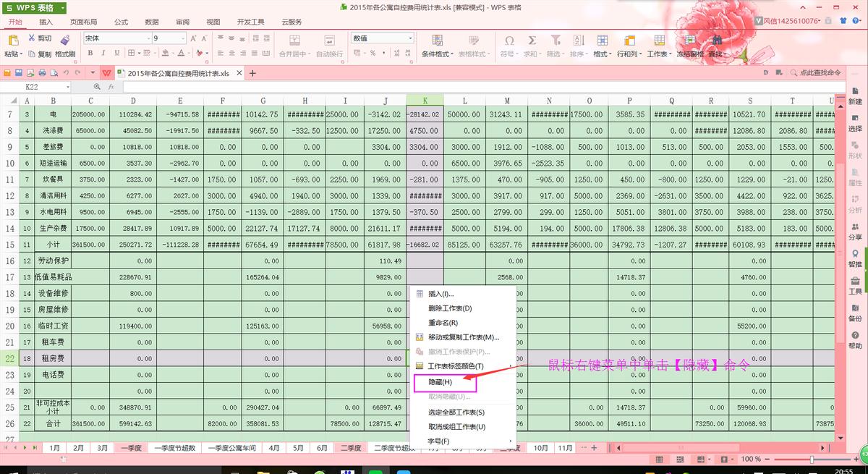
Task: Click the 求和 AutoSum icon
Action: [532, 40]
